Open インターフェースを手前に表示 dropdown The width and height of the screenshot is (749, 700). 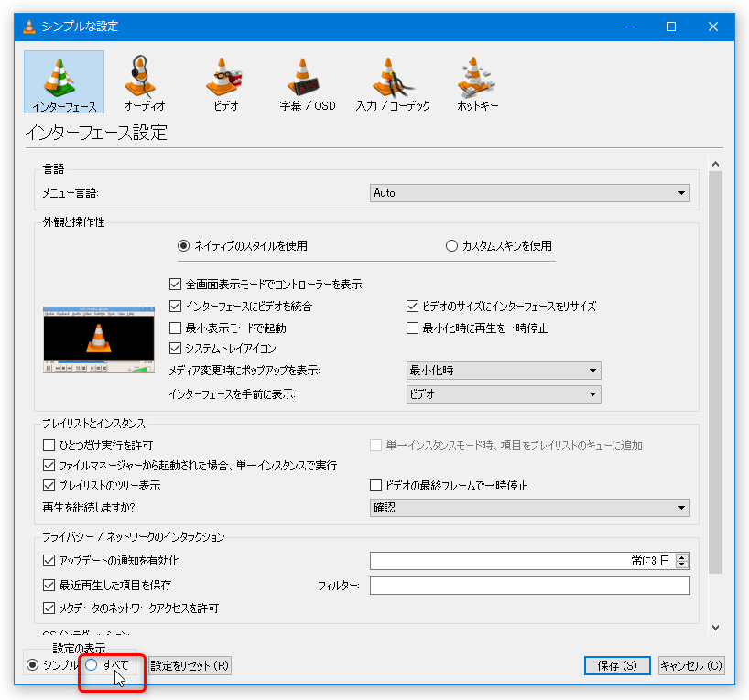(504, 394)
